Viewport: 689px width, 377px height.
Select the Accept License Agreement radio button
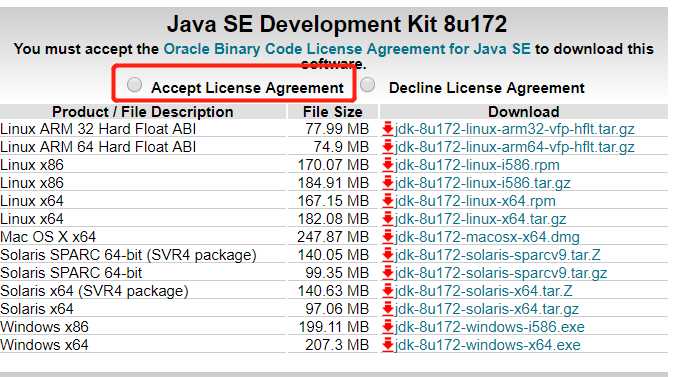[x=134, y=84]
